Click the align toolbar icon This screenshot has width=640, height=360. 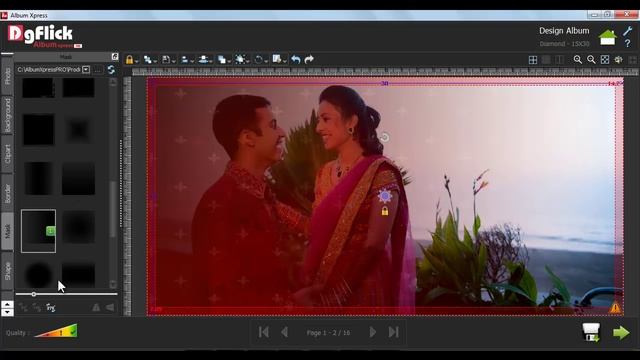pos(184,60)
